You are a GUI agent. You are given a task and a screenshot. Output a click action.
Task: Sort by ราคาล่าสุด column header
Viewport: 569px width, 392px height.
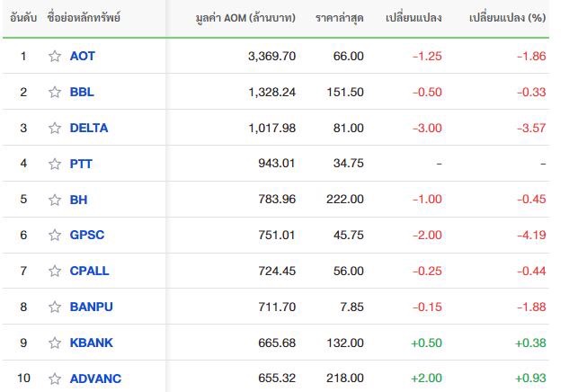(339, 18)
